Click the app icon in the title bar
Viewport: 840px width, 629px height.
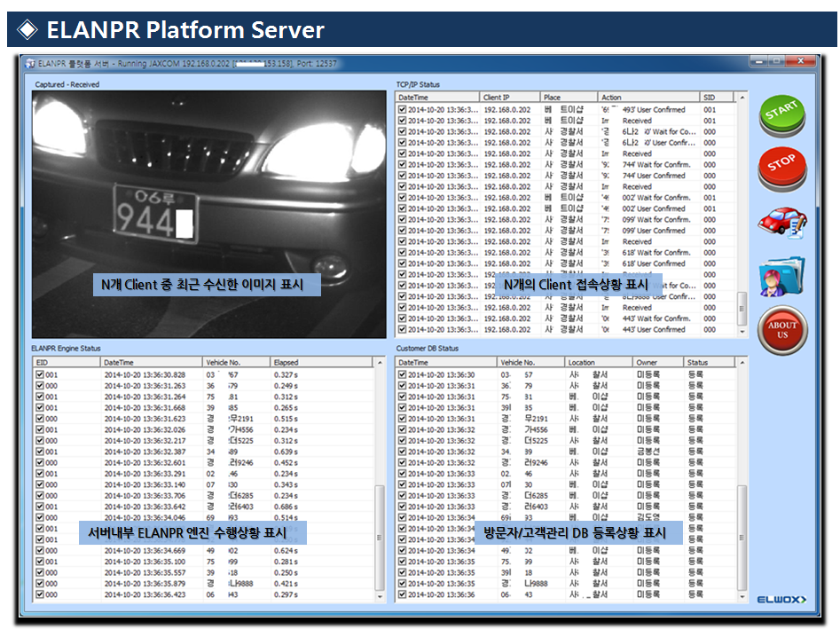(x=29, y=64)
